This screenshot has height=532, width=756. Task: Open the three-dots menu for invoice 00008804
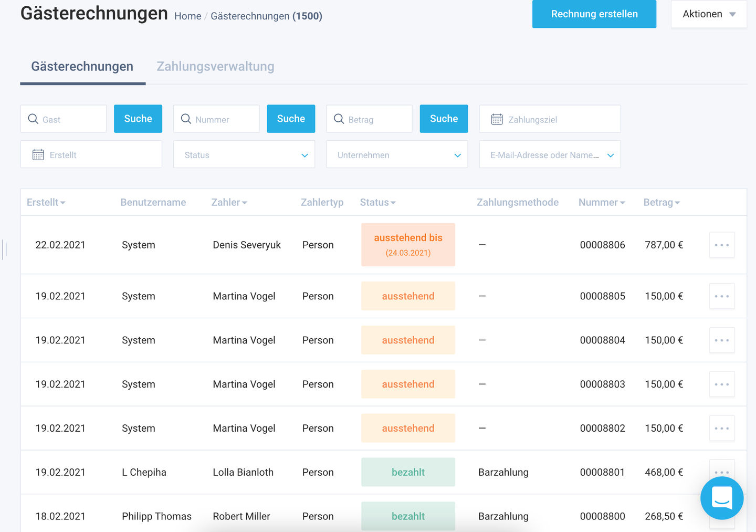(x=722, y=340)
